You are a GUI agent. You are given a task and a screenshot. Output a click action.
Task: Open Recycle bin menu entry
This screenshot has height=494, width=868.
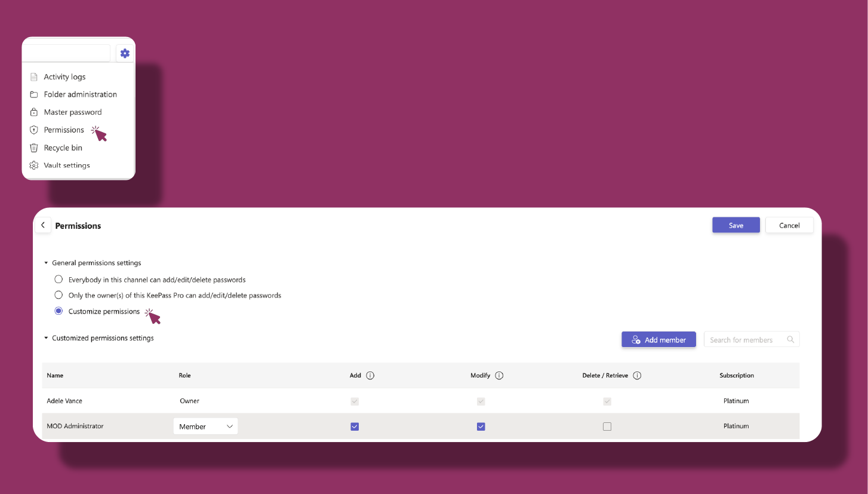(x=63, y=148)
